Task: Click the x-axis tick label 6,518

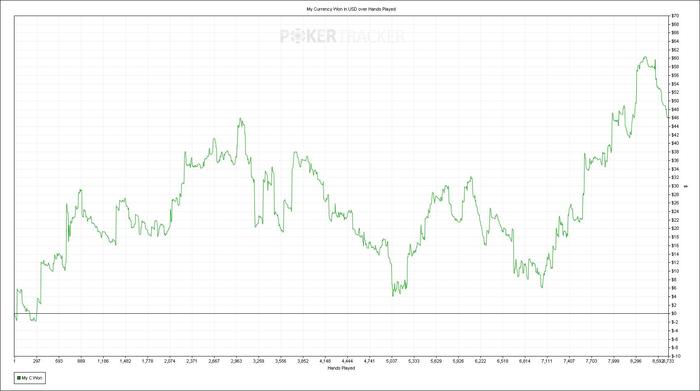Action: pyautogui.click(x=503, y=361)
